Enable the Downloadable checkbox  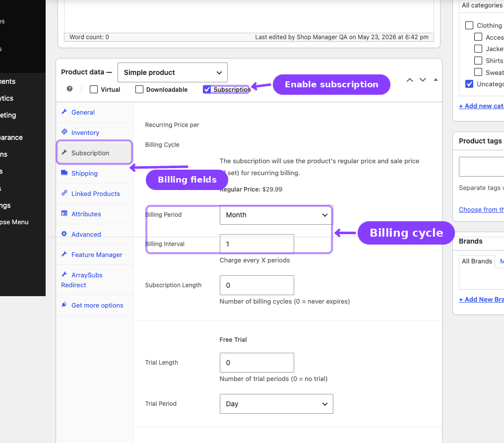pos(139,89)
